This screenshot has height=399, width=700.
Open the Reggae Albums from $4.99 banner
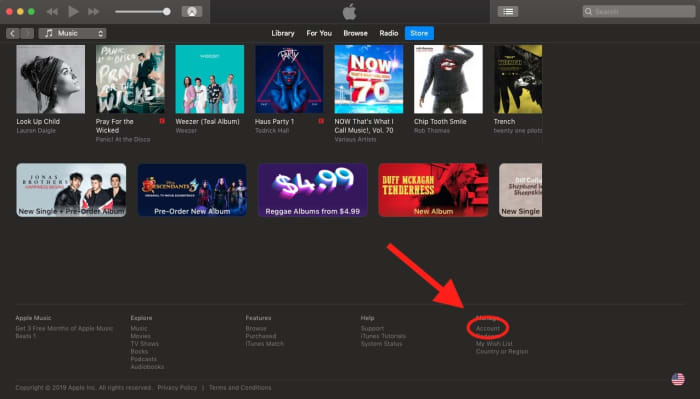pyautogui.click(x=312, y=190)
